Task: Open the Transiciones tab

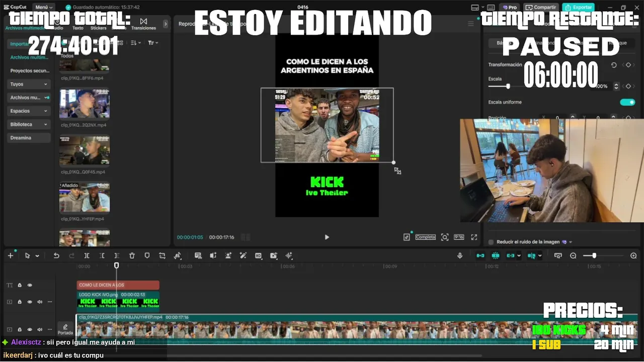Action: [x=143, y=24]
